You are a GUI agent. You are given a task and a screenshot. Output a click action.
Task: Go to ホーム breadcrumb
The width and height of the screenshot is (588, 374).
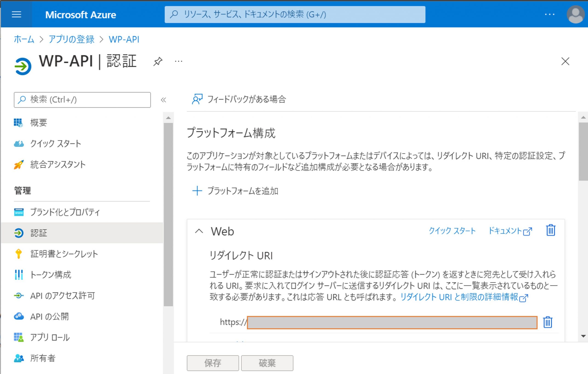(x=24, y=39)
